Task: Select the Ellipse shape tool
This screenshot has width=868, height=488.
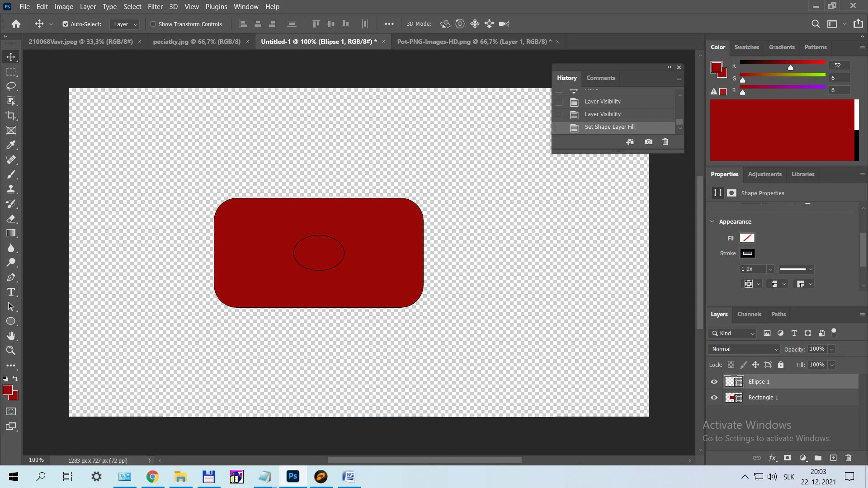Action: click(11, 321)
